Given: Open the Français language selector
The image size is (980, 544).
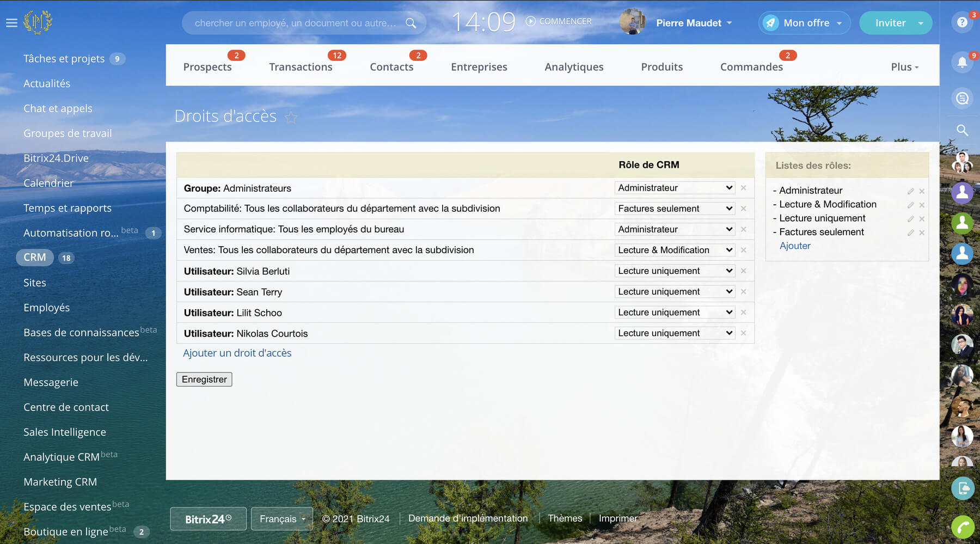Looking at the screenshot, I should tap(282, 519).
